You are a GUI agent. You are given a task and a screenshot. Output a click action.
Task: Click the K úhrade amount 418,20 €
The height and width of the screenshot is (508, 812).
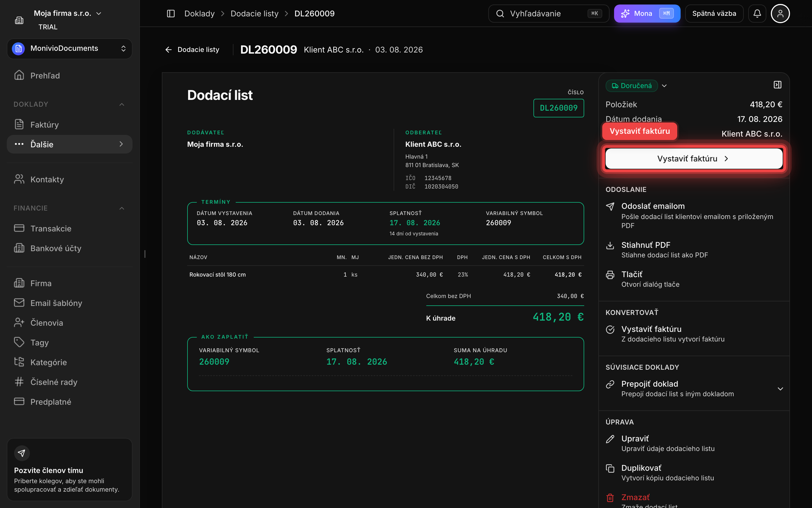pyautogui.click(x=558, y=317)
